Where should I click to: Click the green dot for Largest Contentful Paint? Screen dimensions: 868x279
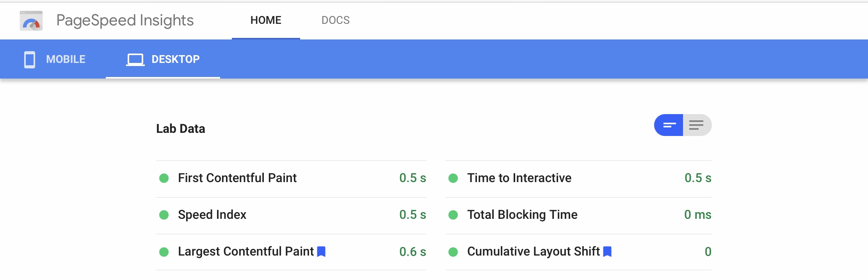[x=164, y=252]
